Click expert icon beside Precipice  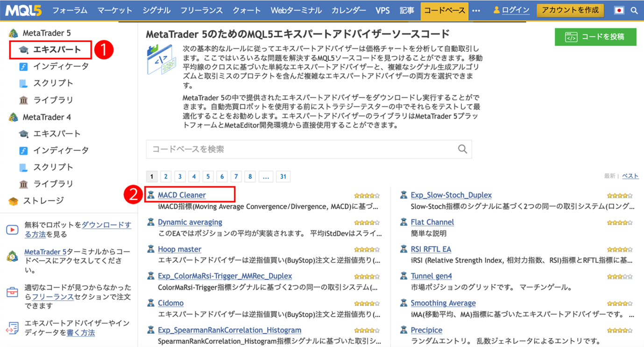coord(403,330)
